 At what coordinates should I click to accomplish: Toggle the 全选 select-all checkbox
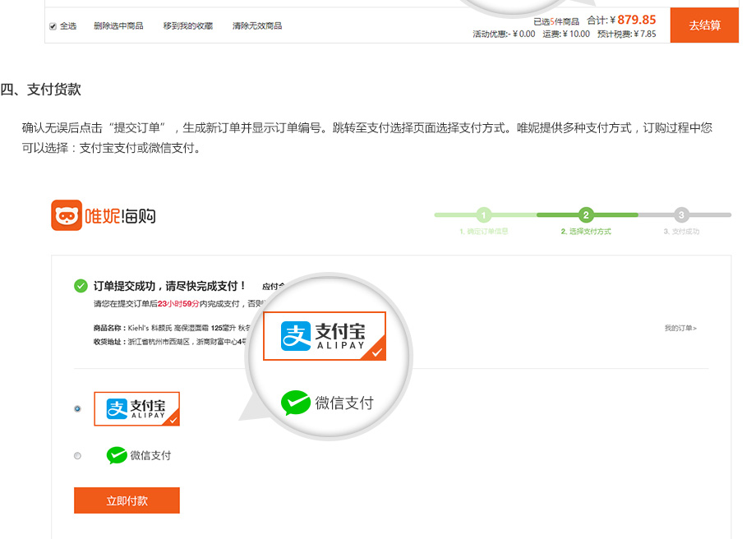53,26
